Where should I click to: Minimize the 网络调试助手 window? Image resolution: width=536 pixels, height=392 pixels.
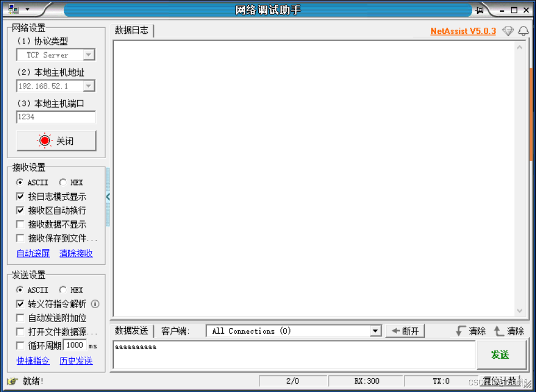tap(502, 11)
